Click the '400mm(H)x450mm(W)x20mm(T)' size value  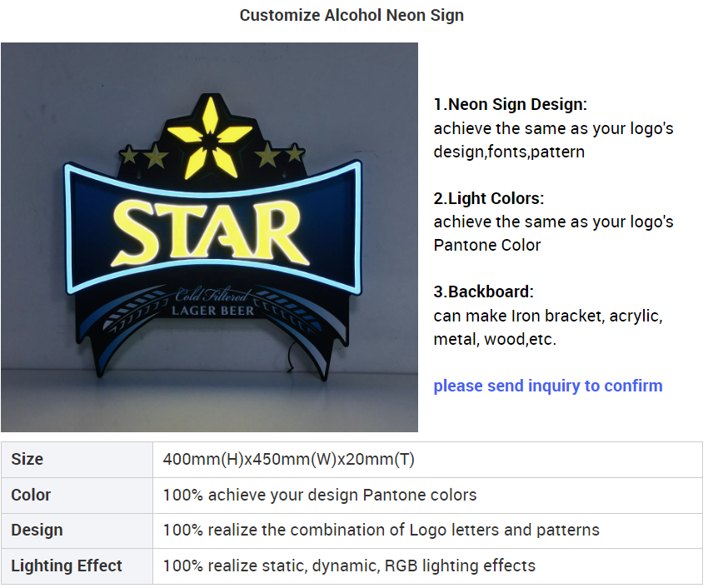[x=288, y=459]
